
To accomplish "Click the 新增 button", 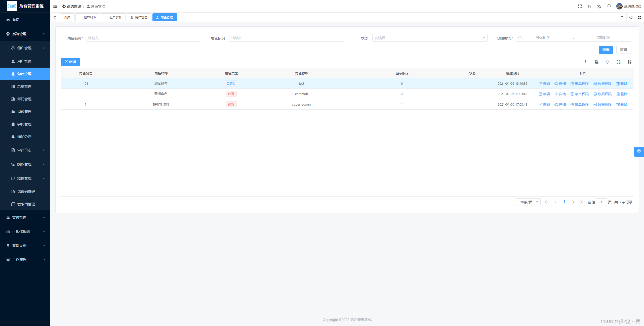I will 70,62.
